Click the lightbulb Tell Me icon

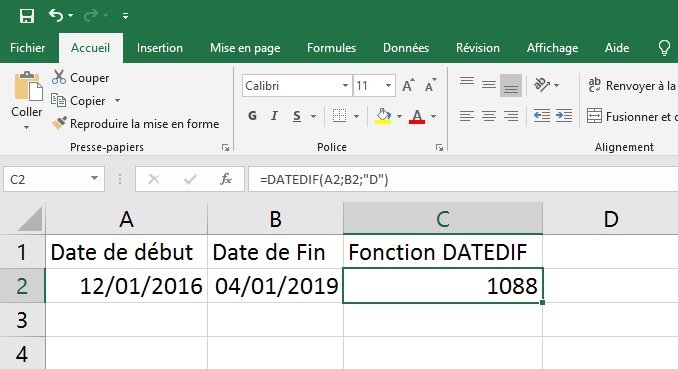click(664, 48)
